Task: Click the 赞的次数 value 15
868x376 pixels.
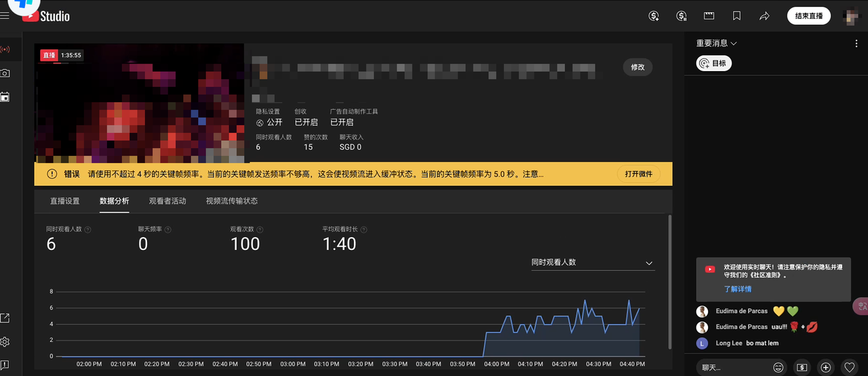Action: [308, 147]
